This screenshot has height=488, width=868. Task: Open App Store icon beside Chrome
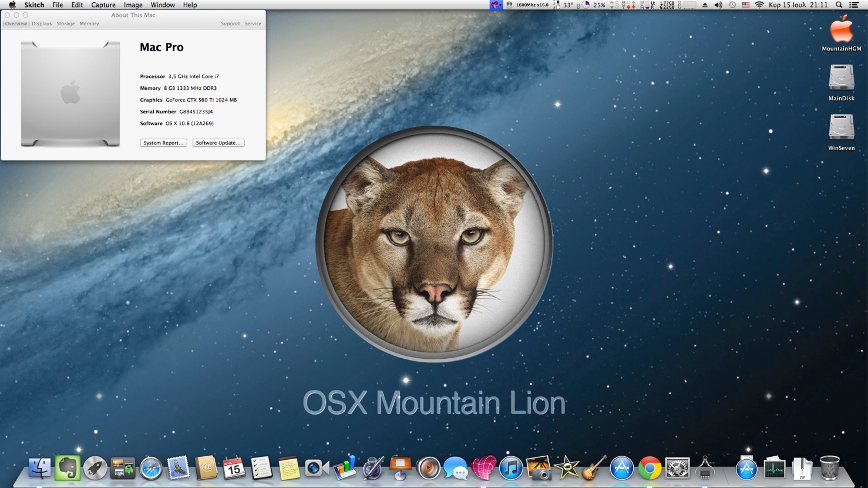coord(621,469)
